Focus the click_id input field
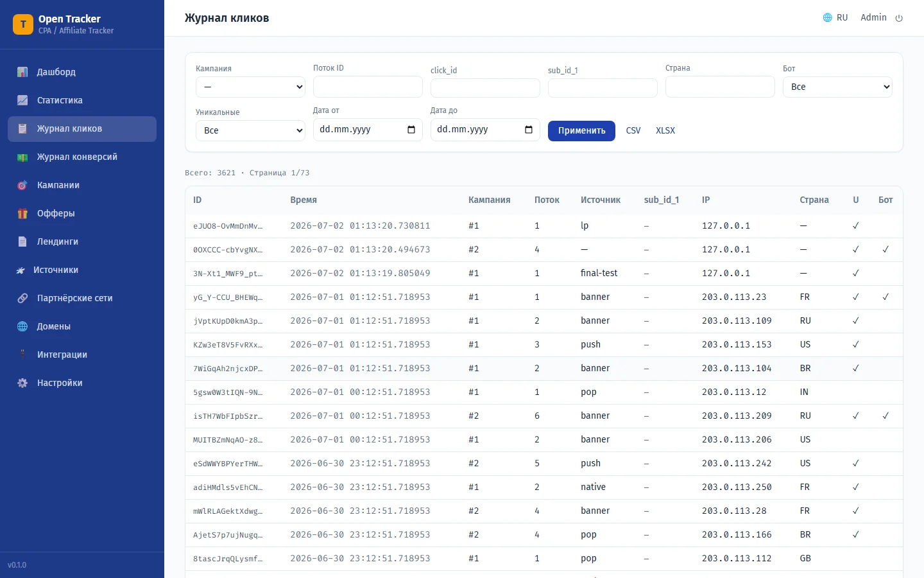Image resolution: width=924 pixels, height=578 pixels. coord(485,88)
